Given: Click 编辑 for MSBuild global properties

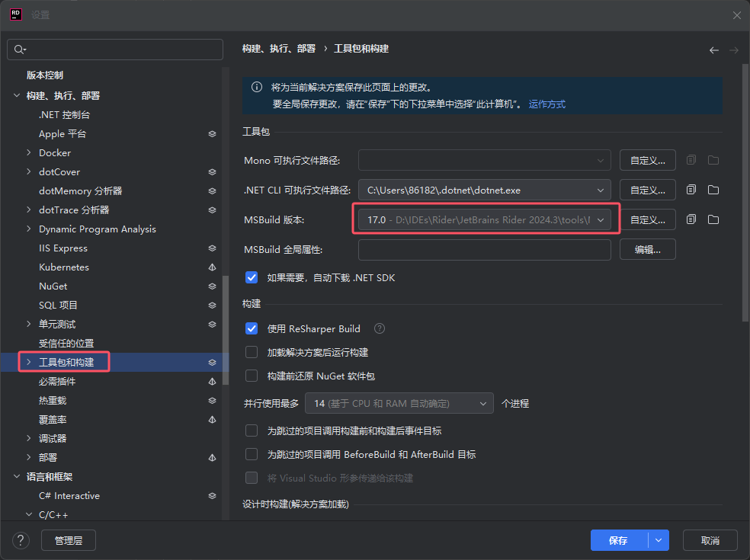Looking at the screenshot, I should (x=648, y=249).
